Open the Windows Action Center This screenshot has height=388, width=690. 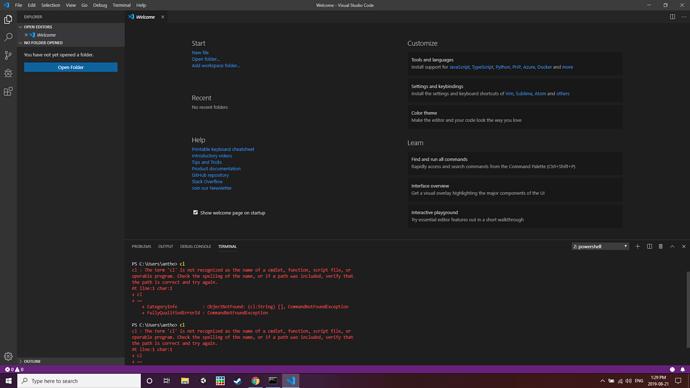[x=678, y=381]
